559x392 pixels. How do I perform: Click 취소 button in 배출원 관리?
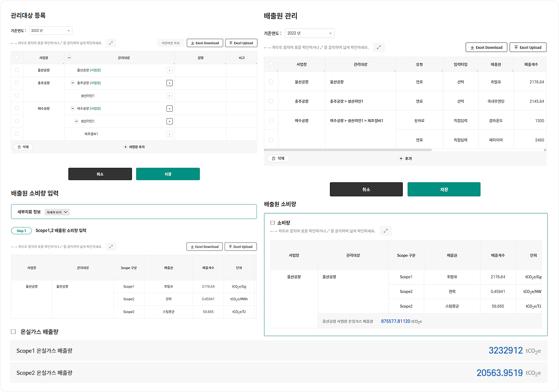tap(366, 189)
